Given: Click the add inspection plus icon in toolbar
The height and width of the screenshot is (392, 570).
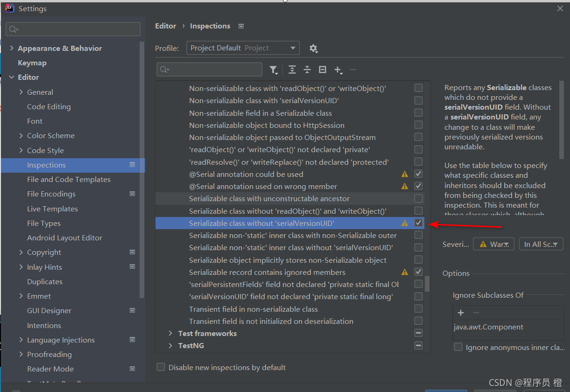Looking at the screenshot, I should (338, 70).
